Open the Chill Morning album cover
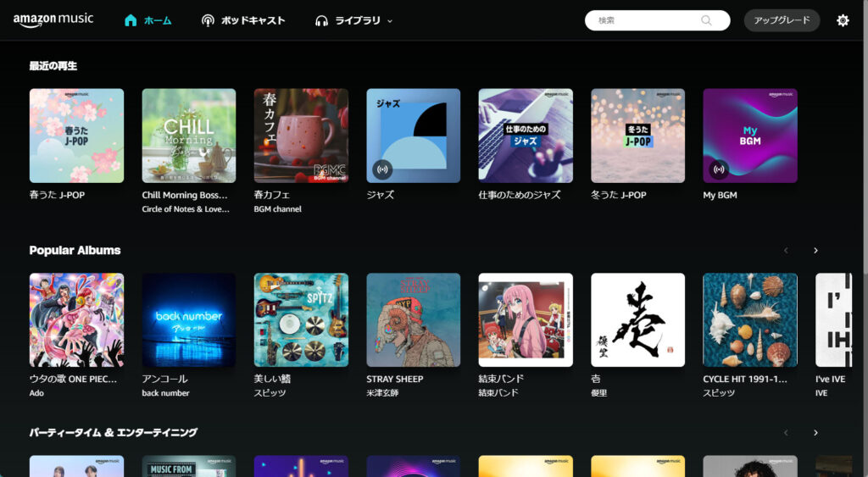 (189, 136)
